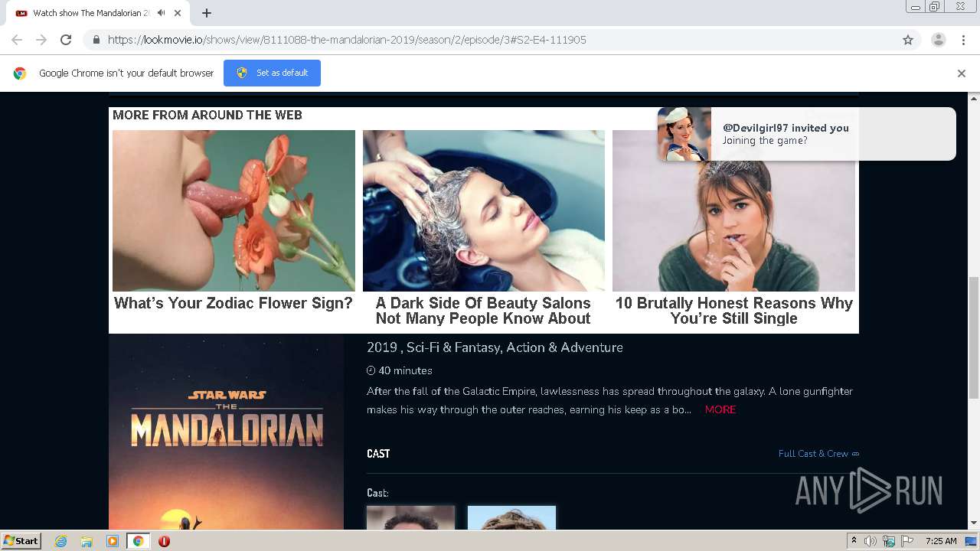
Task: Click the Devilgirl97 avatar picture
Action: pos(684,134)
